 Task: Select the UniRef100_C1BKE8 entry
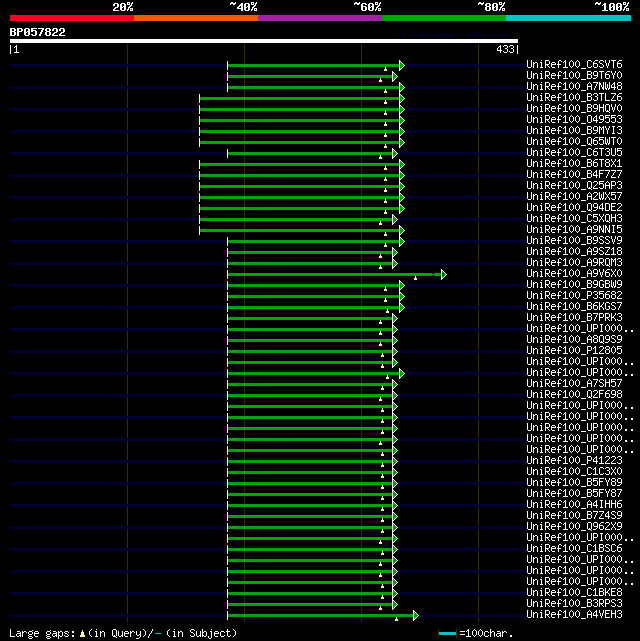pyautogui.click(x=574, y=593)
